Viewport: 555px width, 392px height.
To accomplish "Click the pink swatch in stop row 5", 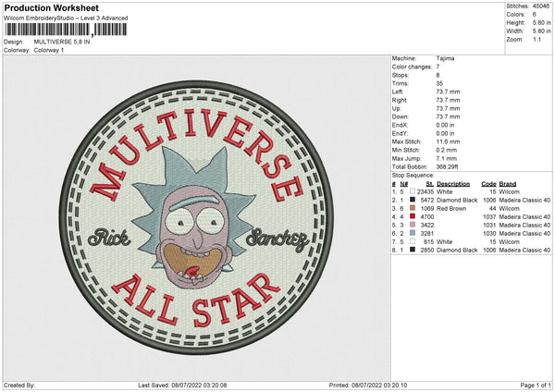I will [x=413, y=225].
